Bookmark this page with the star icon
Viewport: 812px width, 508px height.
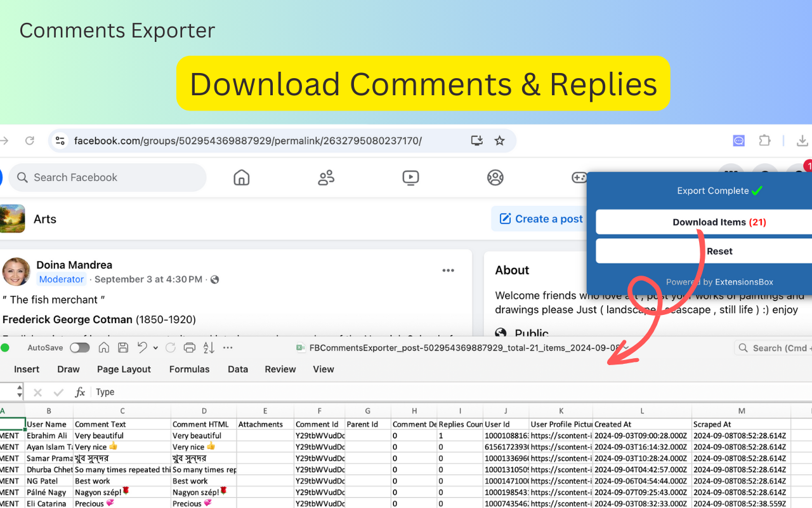click(499, 140)
